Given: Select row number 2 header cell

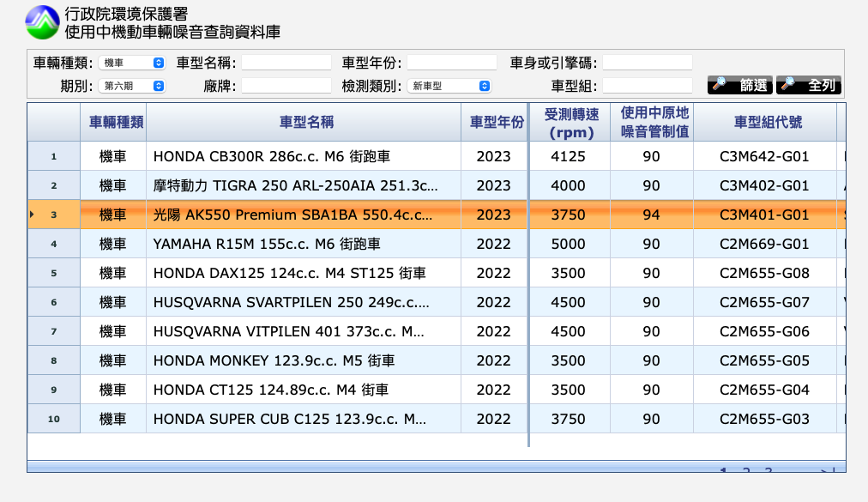Looking at the screenshot, I should [54, 185].
